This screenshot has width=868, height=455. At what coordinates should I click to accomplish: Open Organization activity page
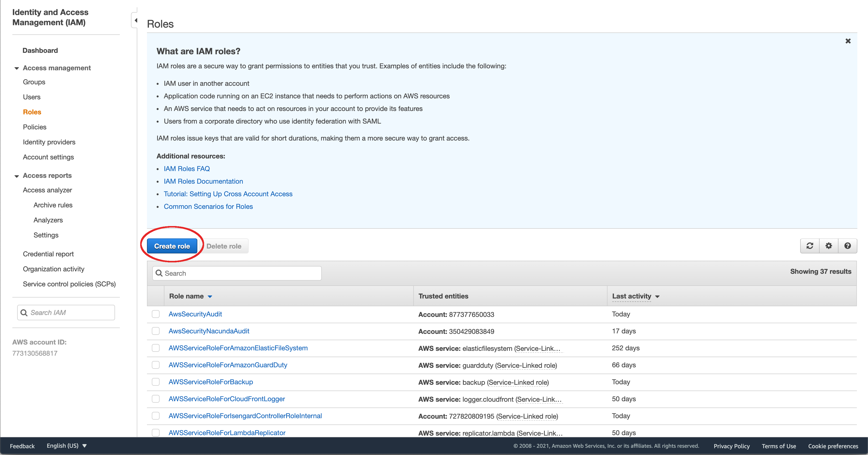pyautogui.click(x=54, y=269)
